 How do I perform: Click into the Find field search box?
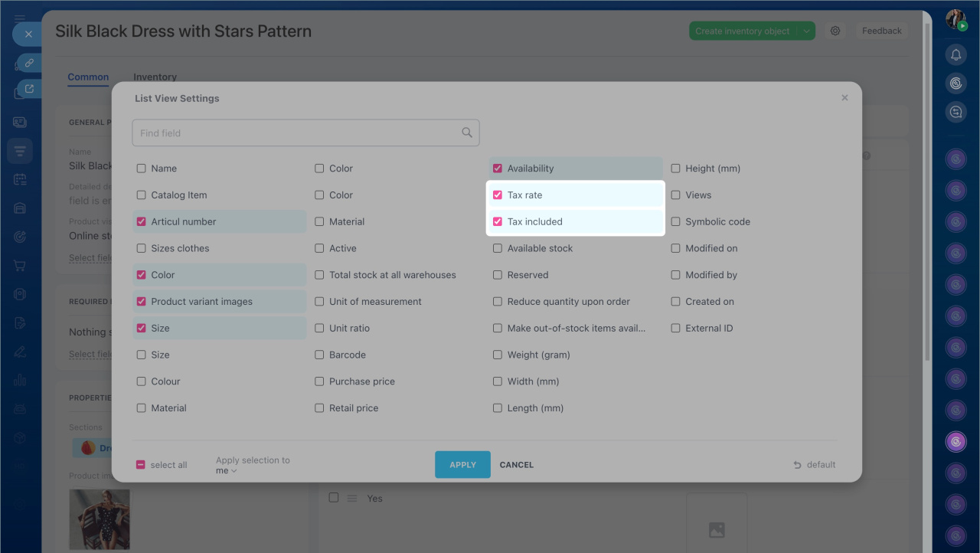coord(299,133)
